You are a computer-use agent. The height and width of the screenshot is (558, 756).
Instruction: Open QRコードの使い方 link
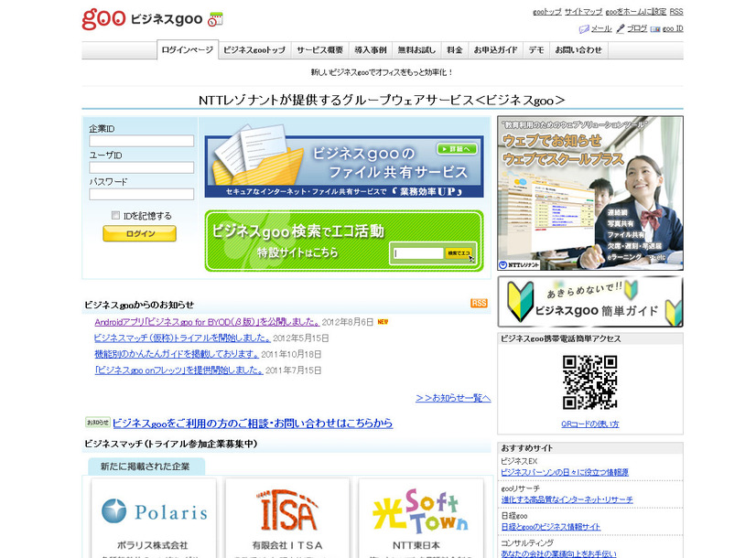click(589, 424)
